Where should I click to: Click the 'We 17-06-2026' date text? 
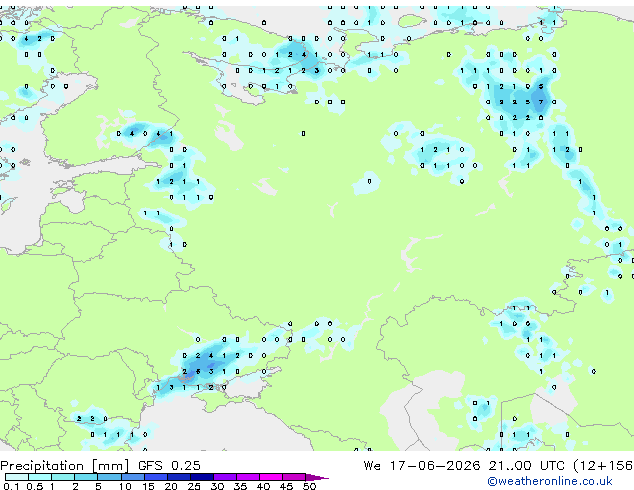422,466
